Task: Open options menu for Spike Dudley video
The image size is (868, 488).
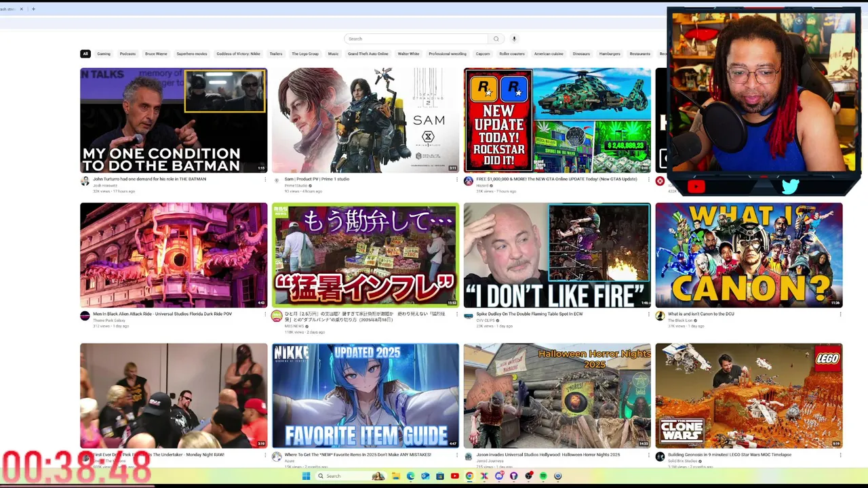Action: coord(649,314)
